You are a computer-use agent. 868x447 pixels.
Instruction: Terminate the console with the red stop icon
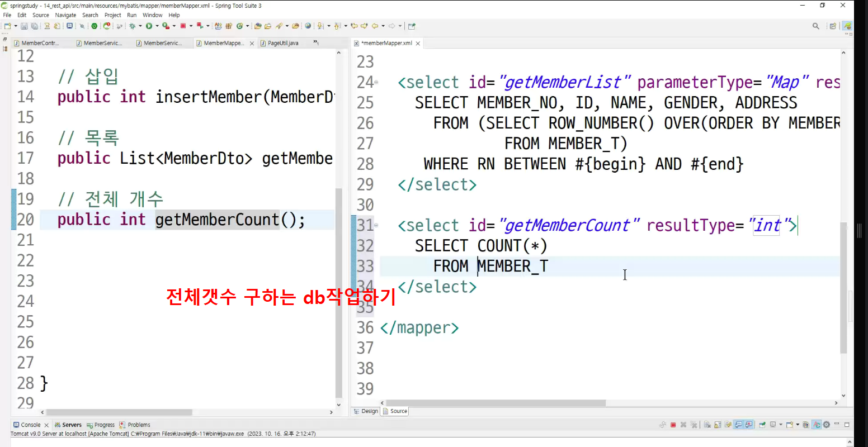tap(673, 425)
